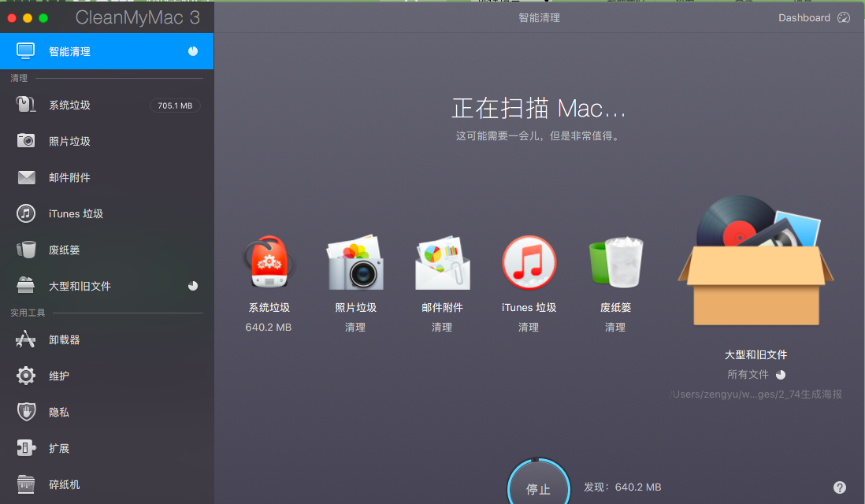This screenshot has width=865, height=504.
Task: Select 照片垃圾 in the sidebar
Action: tap(106, 141)
